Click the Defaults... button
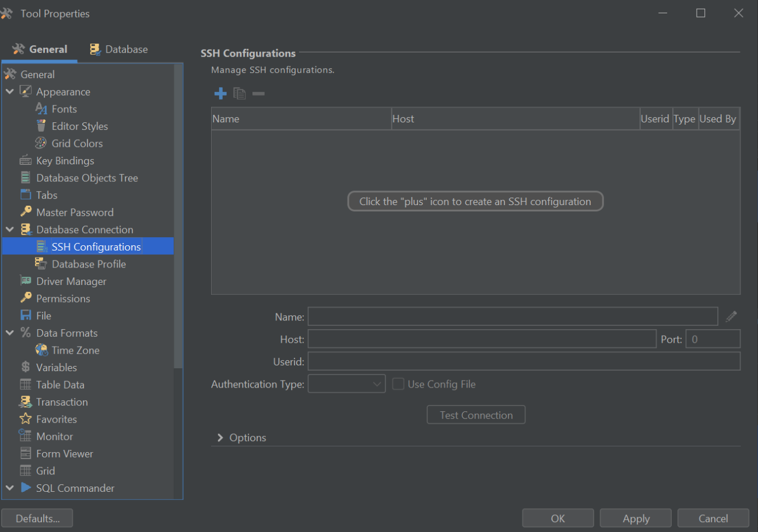Viewport: 758px width, 532px height. 37,517
